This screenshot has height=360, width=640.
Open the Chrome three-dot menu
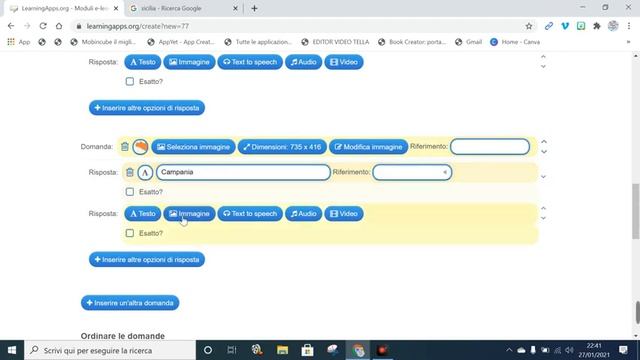click(x=629, y=26)
